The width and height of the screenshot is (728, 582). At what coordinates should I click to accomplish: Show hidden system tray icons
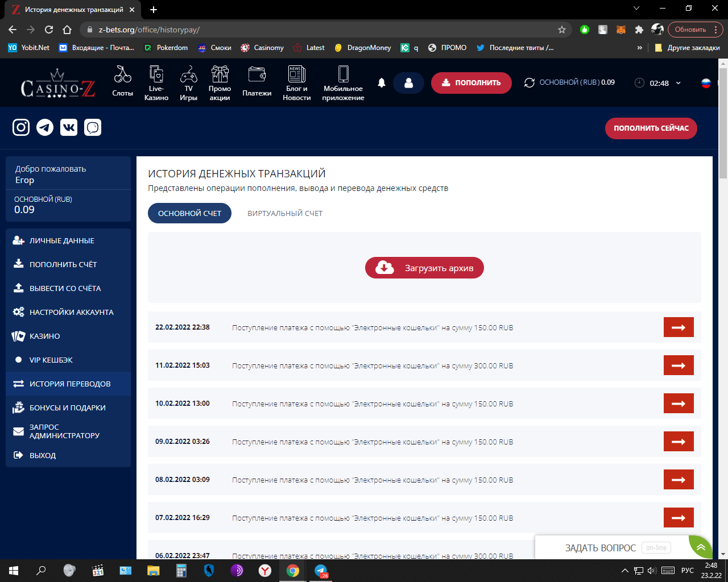pos(624,571)
